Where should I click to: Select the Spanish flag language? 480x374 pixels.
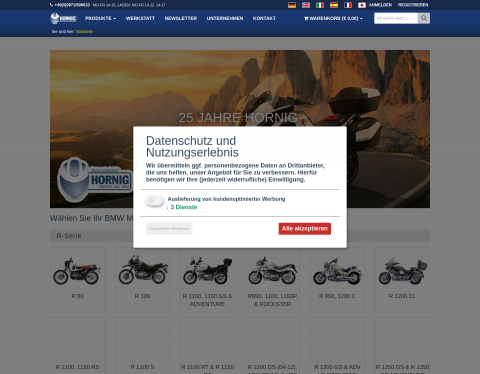coord(334,5)
